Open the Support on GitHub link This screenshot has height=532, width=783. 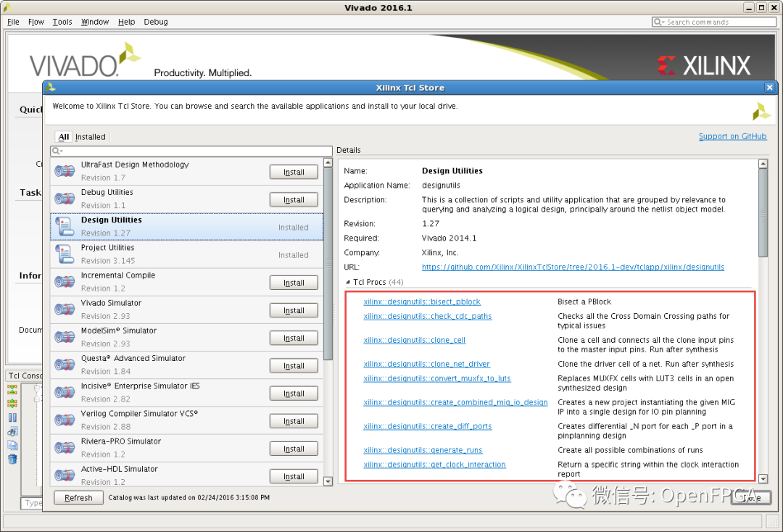732,136
